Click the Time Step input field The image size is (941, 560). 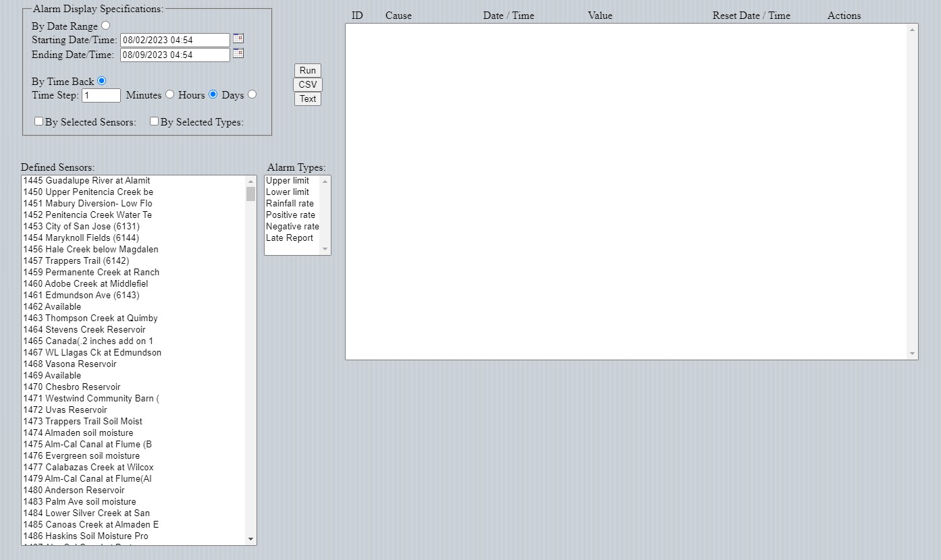pyautogui.click(x=101, y=95)
